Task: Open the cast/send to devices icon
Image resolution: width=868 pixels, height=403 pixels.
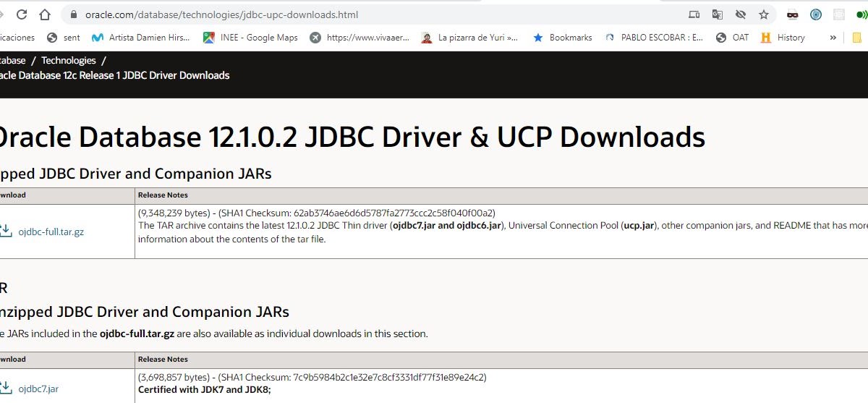Action: (x=694, y=14)
